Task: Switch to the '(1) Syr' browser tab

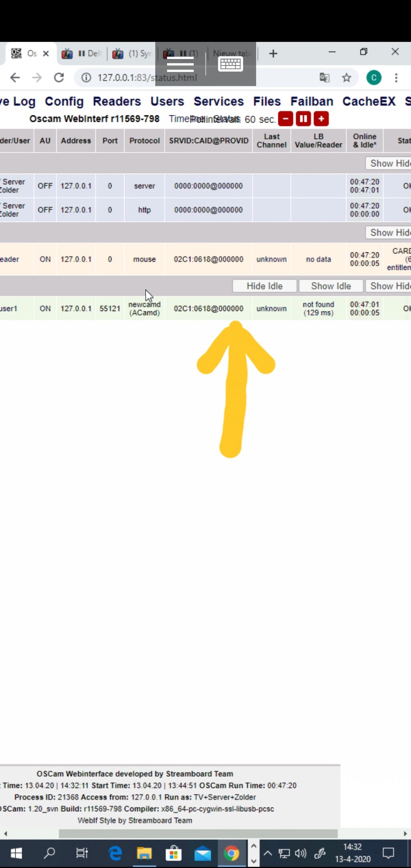Action: 132,53
